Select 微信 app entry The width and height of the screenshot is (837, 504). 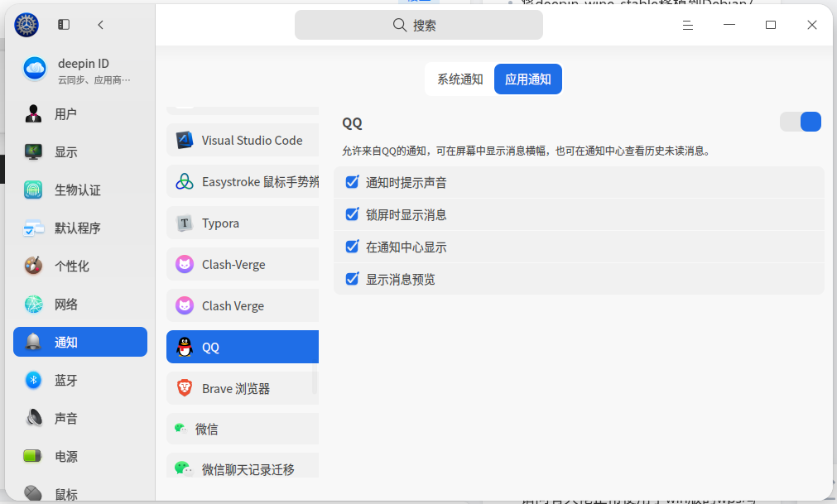(243, 429)
